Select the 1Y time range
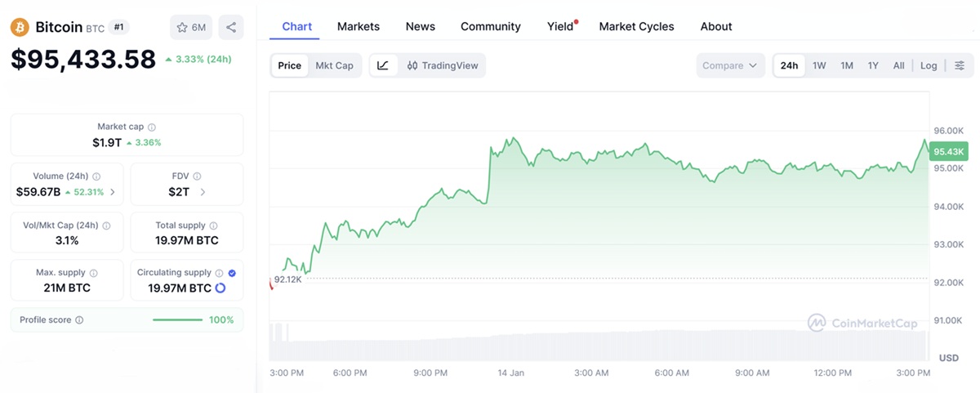Image resolution: width=980 pixels, height=393 pixels. click(873, 65)
